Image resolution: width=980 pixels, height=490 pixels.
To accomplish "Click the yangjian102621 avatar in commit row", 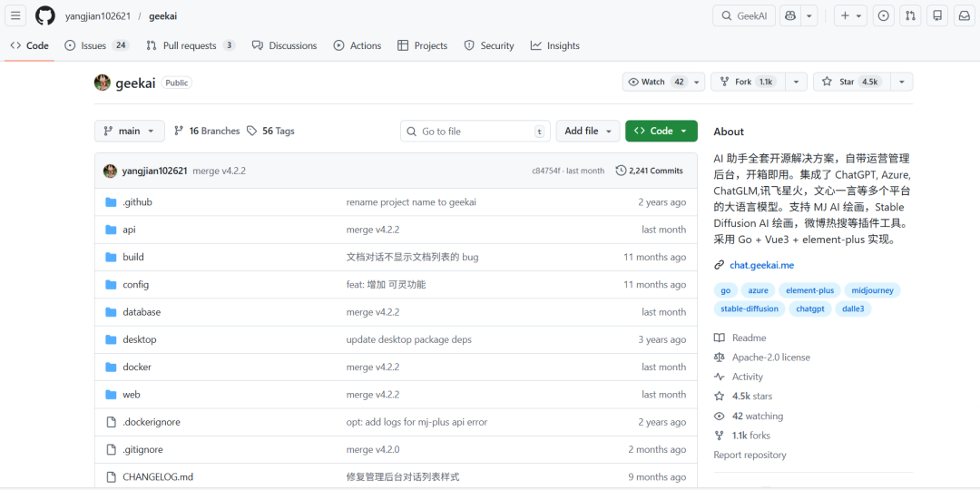I will [110, 171].
